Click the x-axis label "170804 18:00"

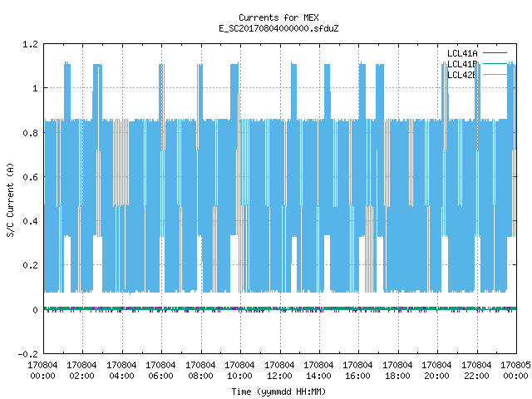[397, 371]
